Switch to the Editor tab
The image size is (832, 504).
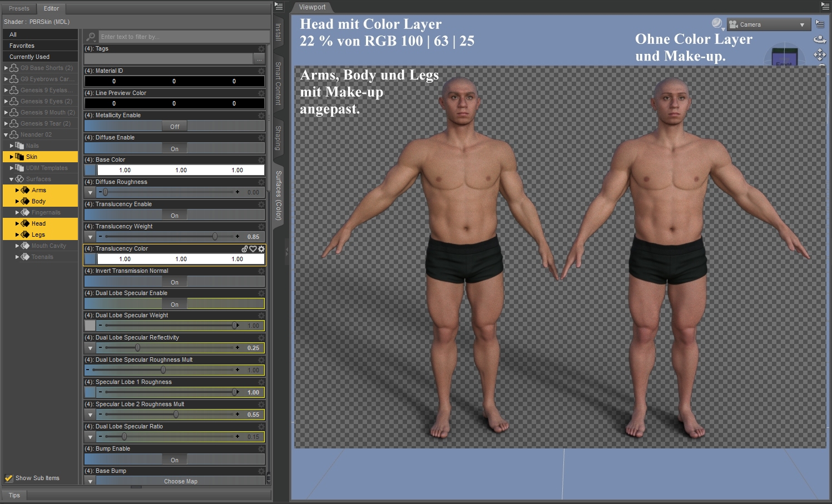point(51,8)
